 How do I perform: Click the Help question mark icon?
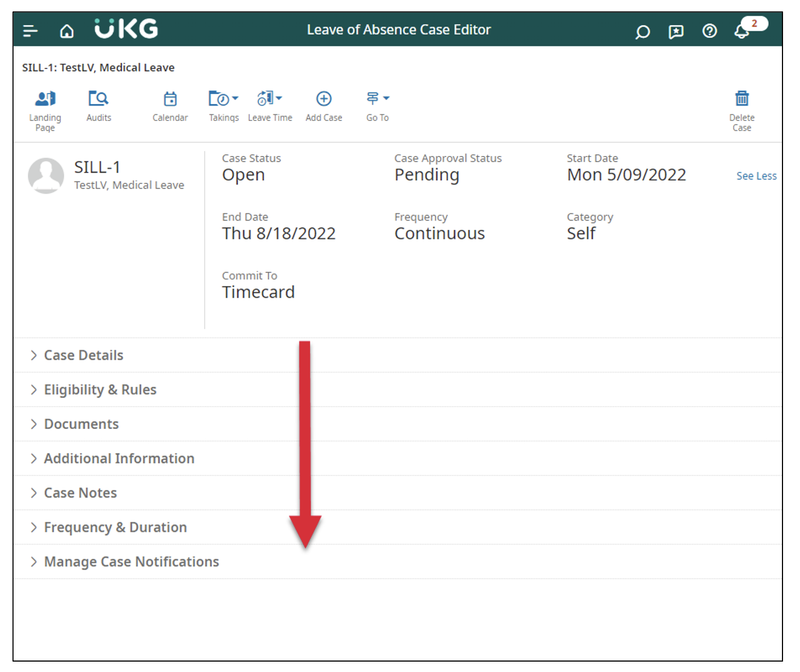click(709, 31)
